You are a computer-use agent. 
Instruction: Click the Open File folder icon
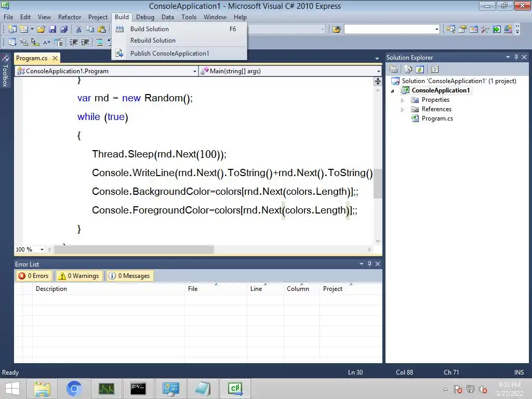tap(41, 29)
